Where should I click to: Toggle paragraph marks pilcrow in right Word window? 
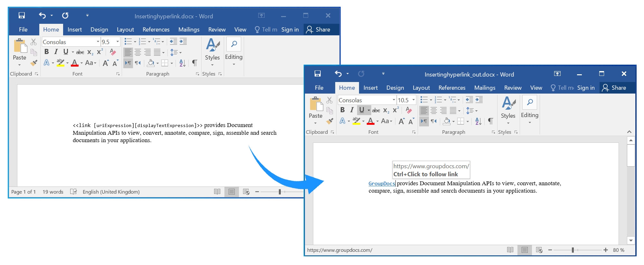point(490,121)
